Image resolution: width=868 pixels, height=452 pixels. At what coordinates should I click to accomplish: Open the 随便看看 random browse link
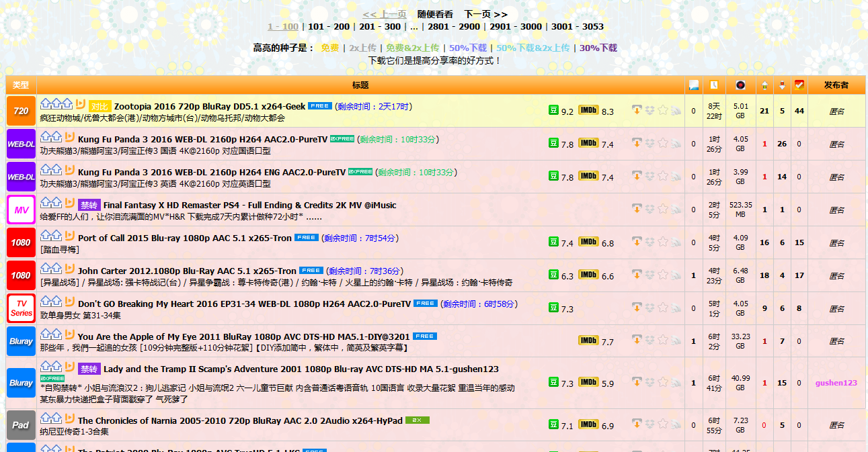tap(435, 14)
